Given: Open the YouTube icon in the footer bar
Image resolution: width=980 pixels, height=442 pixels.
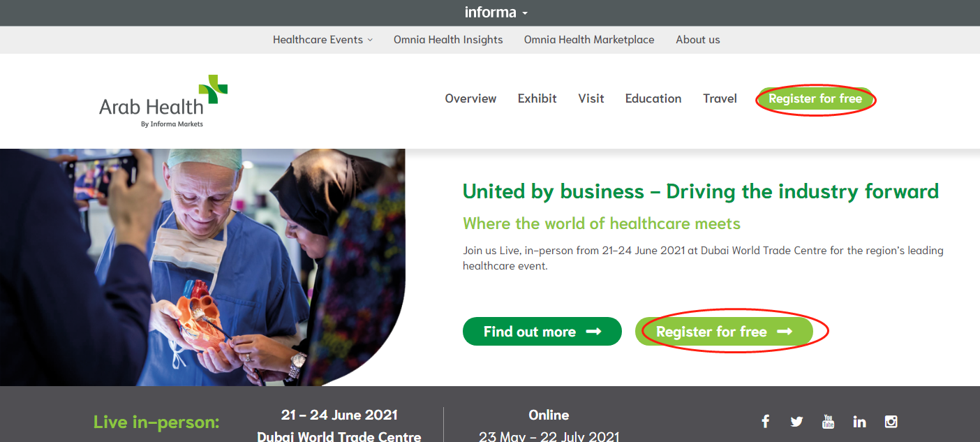Looking at the screenshot, I should pos(828,421).
